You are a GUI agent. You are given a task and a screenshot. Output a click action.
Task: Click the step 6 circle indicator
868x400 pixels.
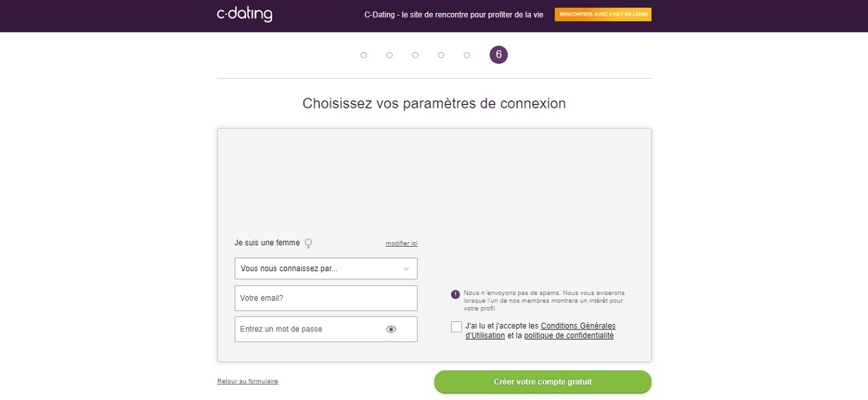pyautogui.click(x=498, y=55)
